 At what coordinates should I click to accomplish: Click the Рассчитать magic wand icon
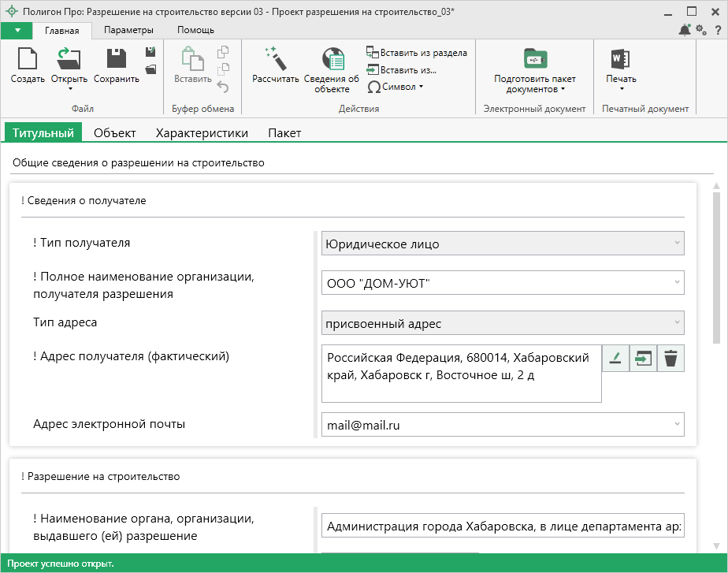pos(275,60)
